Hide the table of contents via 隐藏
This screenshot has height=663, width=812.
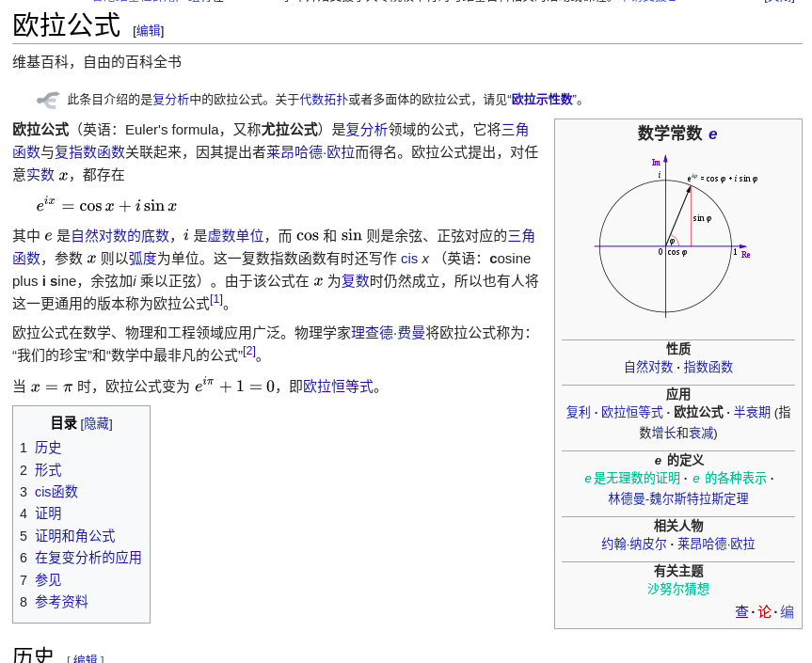click(x=97, y=424)
